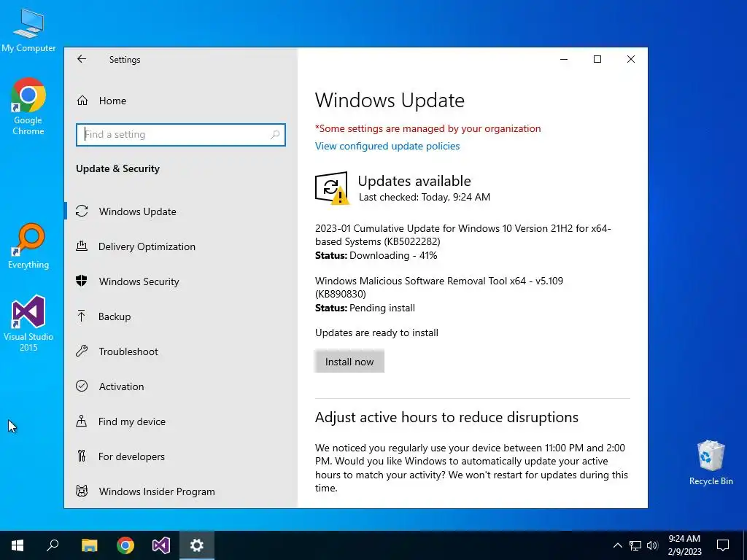Click the Updates available heading

pyautogui.click(x=414, y=181)
